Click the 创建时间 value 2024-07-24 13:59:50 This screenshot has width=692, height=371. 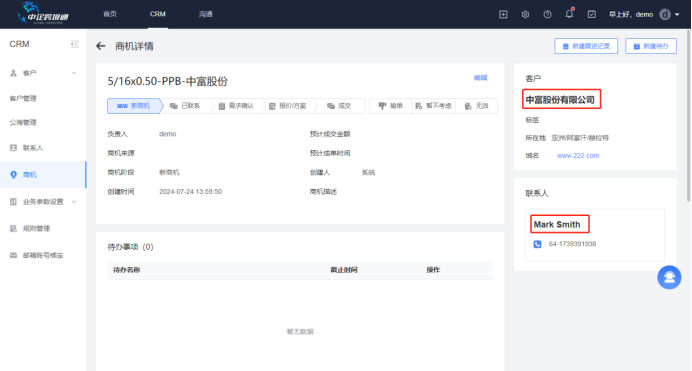click(190, 191)
